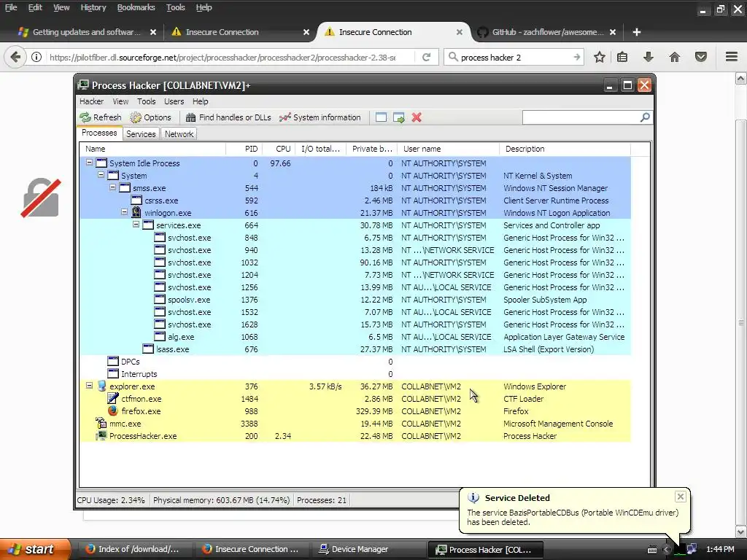Open Options in Process Hacker toolbar
This screenshot has width=747, height=560.
(x=150, y=117)
